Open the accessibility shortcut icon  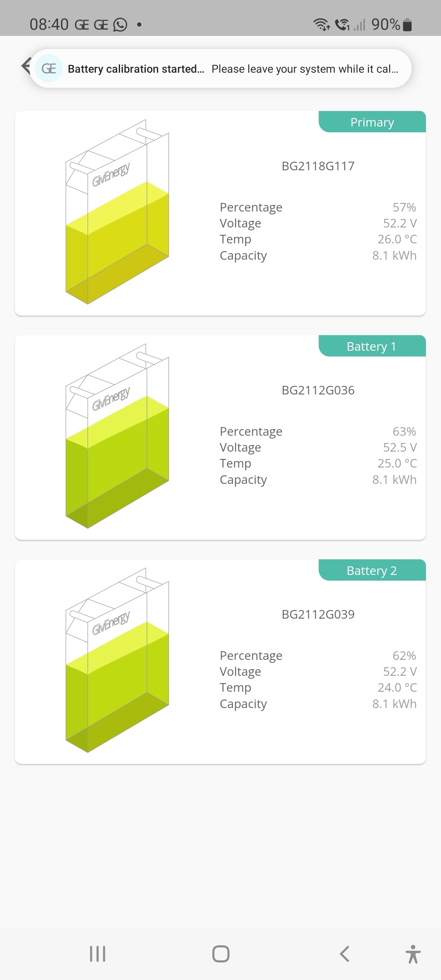(x=413, y=954)
